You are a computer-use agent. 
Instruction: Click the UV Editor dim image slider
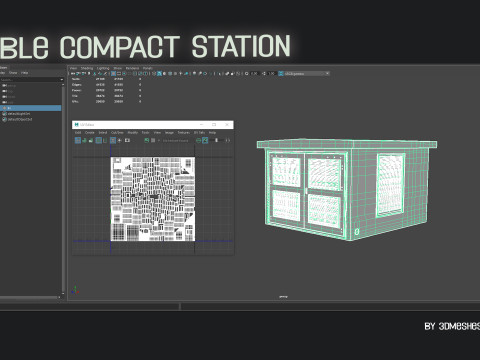point(216,140)
